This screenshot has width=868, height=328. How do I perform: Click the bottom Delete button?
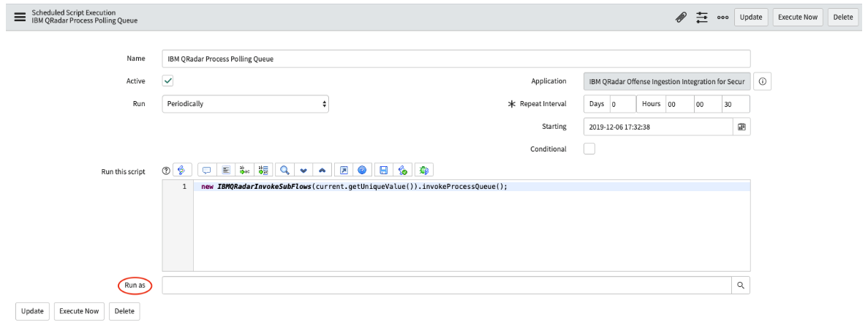(x=124, y=311)
